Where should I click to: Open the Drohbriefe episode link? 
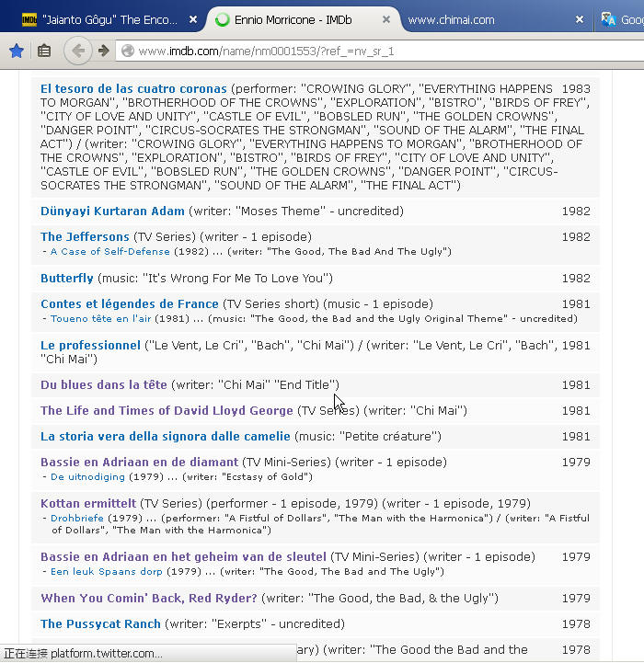(x=77, y=519)
